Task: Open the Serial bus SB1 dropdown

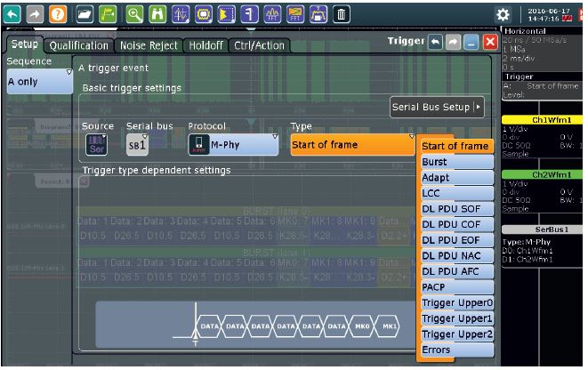Action: 137,144
